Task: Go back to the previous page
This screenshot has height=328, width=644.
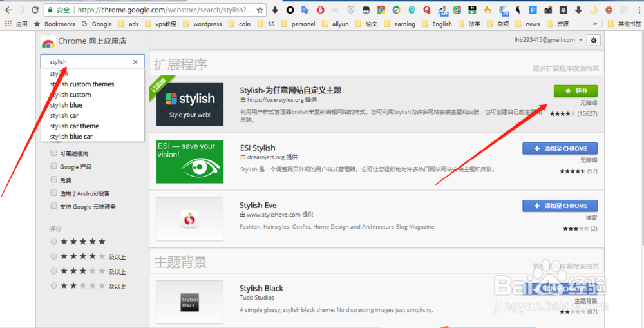Action: [x=8, y=10]
